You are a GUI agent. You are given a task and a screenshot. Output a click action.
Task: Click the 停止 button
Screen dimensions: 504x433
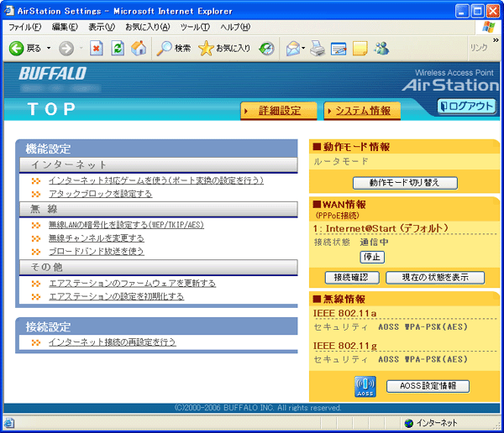click(x=372, y=257)
